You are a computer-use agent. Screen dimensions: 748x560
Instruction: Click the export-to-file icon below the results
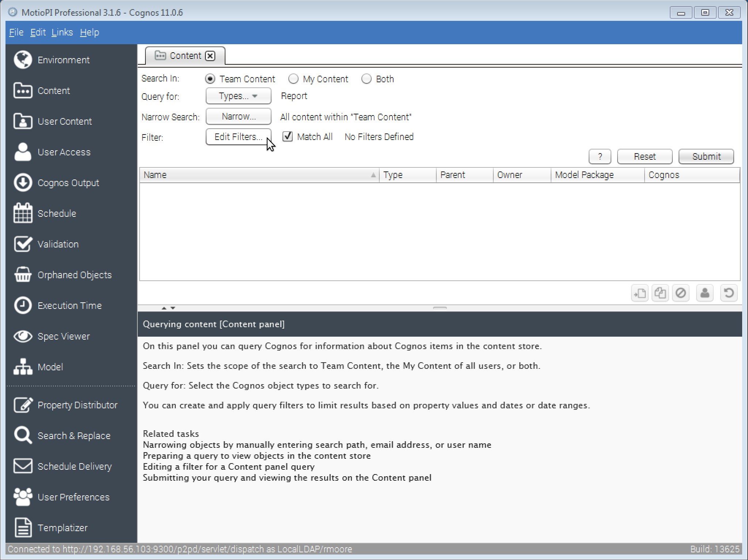pos(640,293)
